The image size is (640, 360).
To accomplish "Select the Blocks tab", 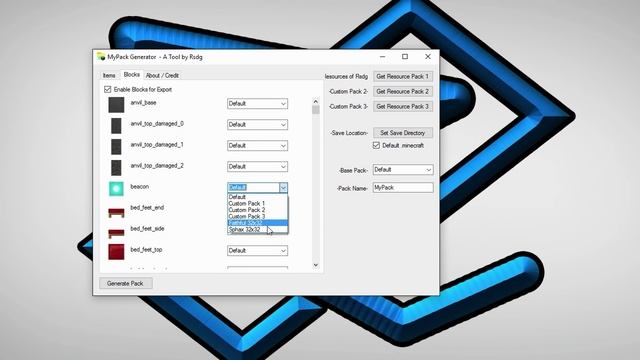I will point(131,75).
